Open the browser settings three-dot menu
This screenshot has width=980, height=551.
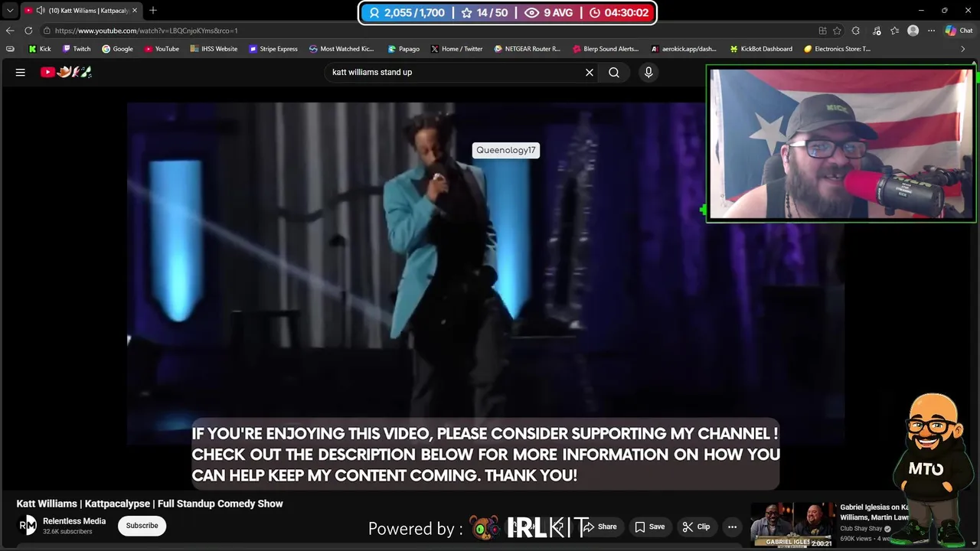932,31
